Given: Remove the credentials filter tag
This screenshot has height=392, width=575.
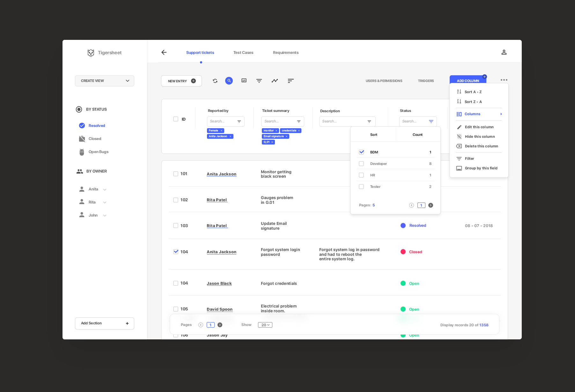Looking at the screenshot, I should (x=299, y=131).
